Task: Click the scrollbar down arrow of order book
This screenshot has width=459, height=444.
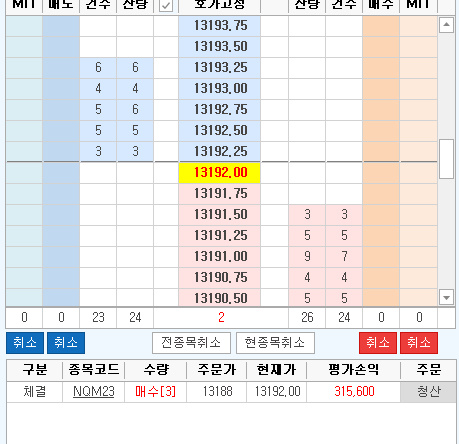Action: [x=446, y=297]
